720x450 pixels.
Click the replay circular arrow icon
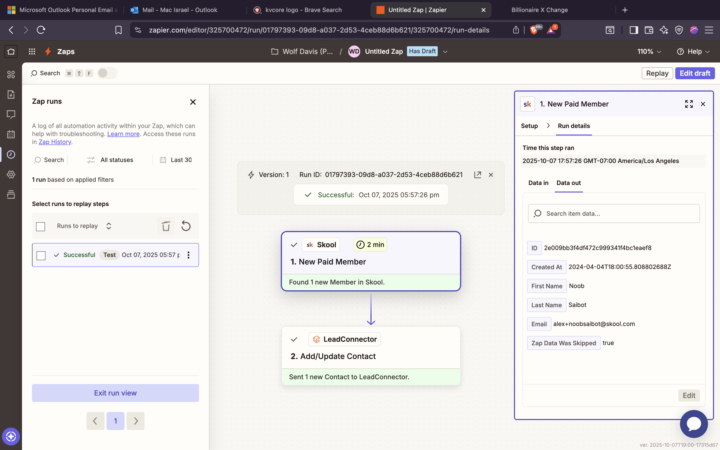point(185,226)
